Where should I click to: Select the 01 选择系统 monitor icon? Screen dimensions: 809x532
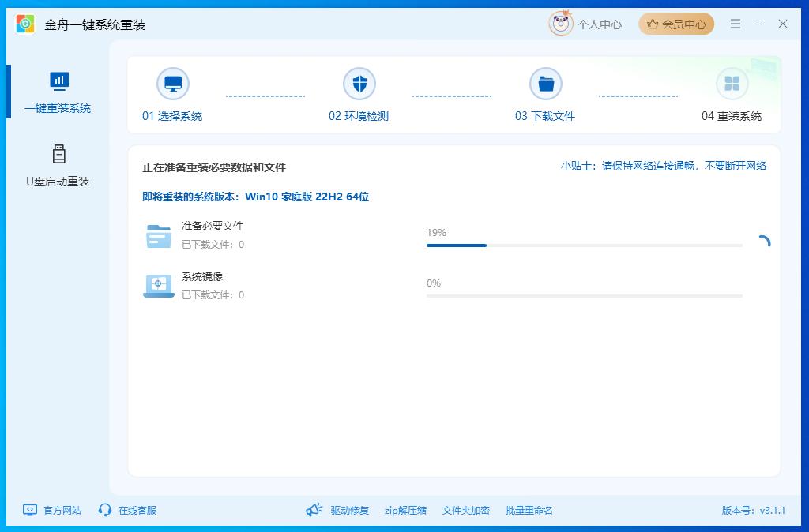173,82
